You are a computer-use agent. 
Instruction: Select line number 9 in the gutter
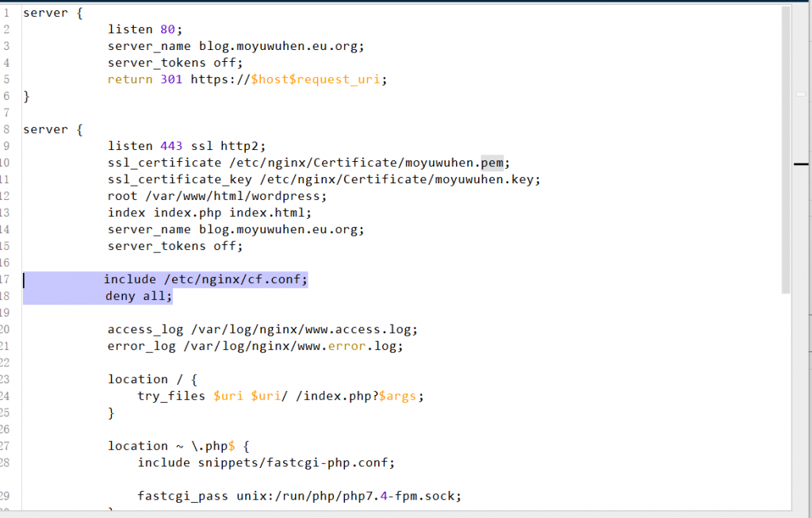coord(6,146)
